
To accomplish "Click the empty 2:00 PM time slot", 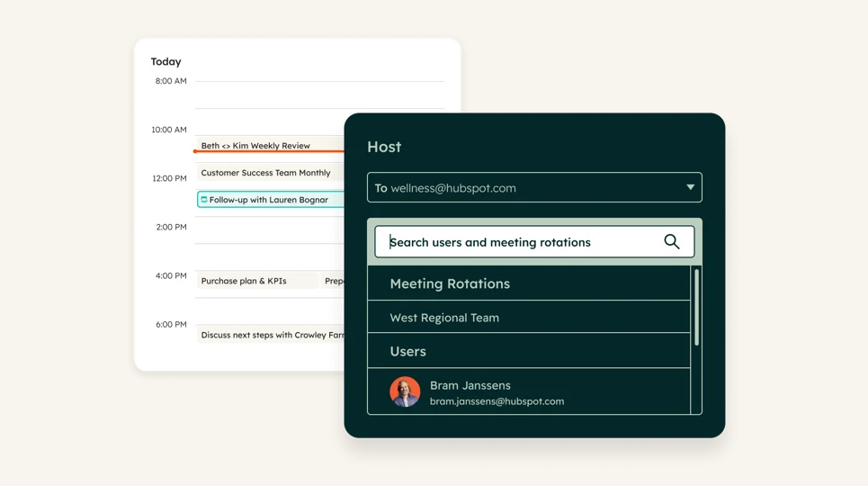I will (270, 230).
